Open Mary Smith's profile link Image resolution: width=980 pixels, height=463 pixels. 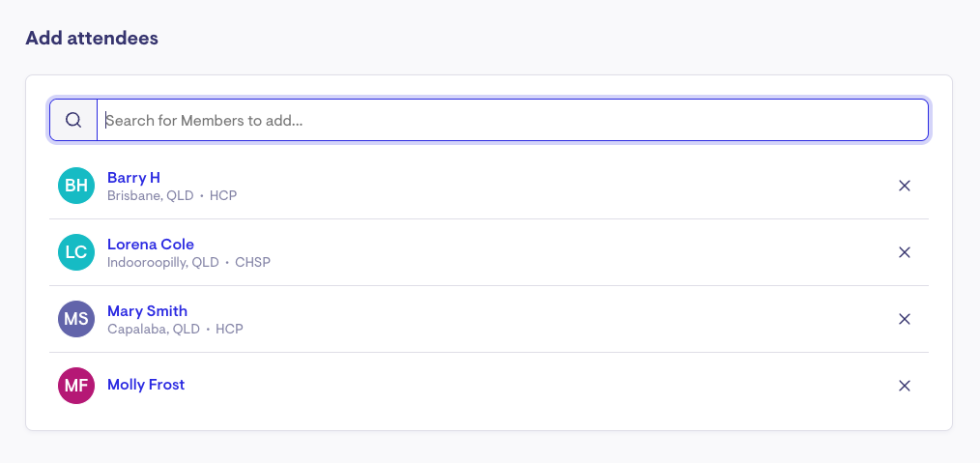pos(147,311)
